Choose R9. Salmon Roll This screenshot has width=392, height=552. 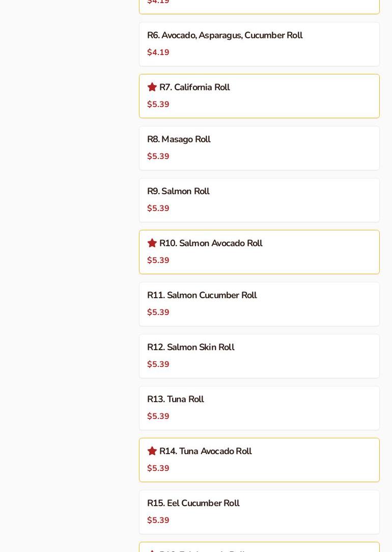tap(178, 192)
